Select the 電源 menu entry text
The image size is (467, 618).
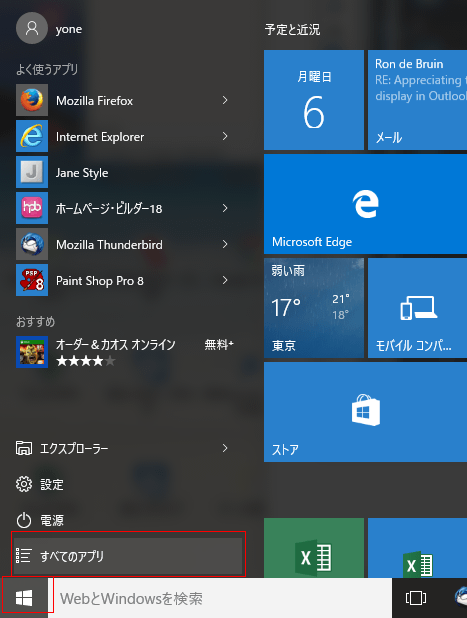[x=52, y=520]
